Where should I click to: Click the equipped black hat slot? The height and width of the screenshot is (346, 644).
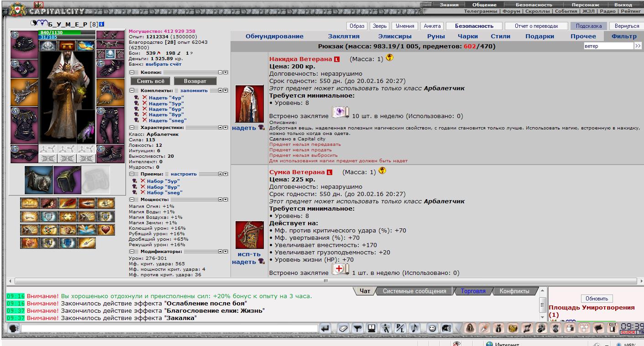[24, 44]
